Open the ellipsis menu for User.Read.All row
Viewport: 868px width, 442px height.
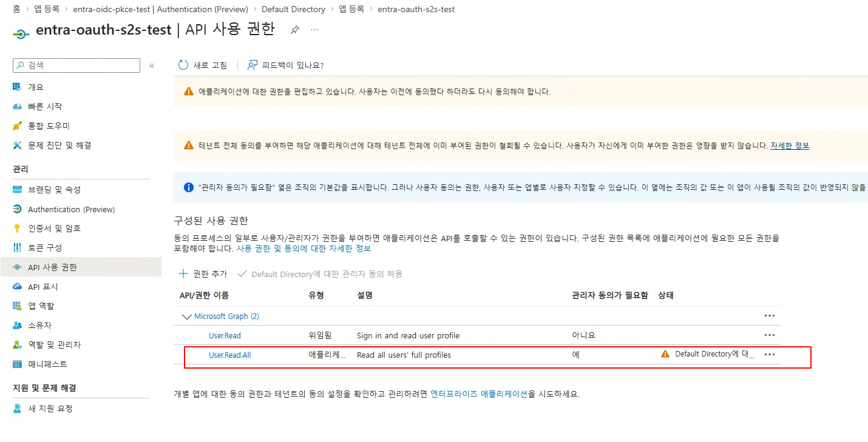pyautogui.click(x=770, y=355)
